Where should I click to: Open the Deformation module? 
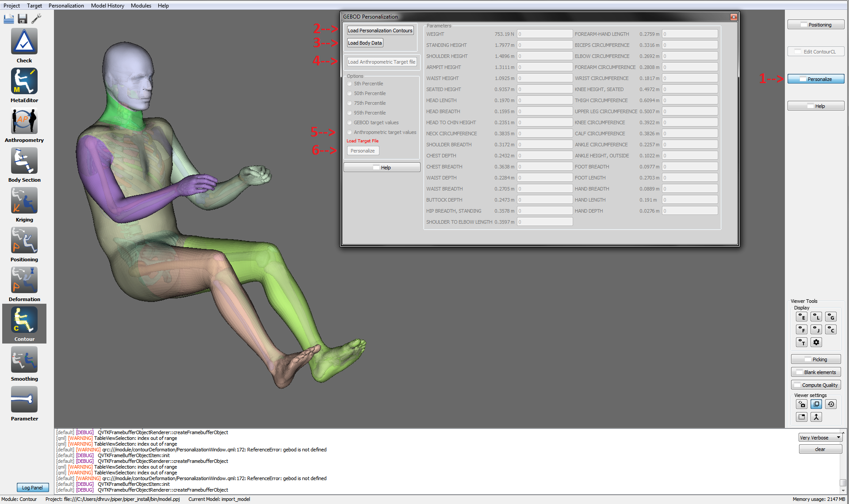[x=24, y=280]
